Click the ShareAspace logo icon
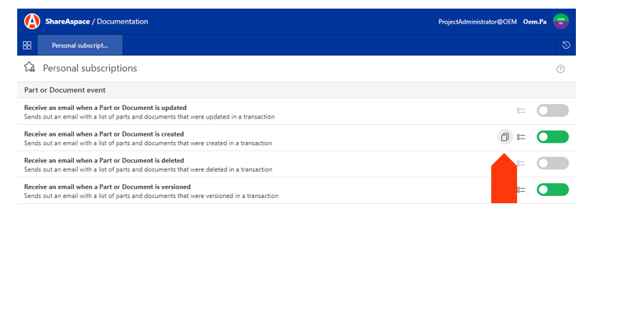This screenshot has height=323, width=644. 32,22
